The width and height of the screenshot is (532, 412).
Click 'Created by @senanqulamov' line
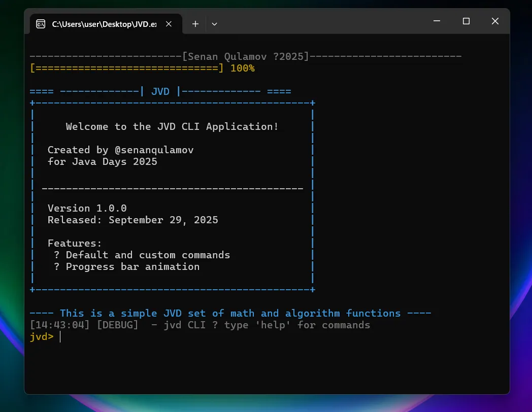[120, 150]
